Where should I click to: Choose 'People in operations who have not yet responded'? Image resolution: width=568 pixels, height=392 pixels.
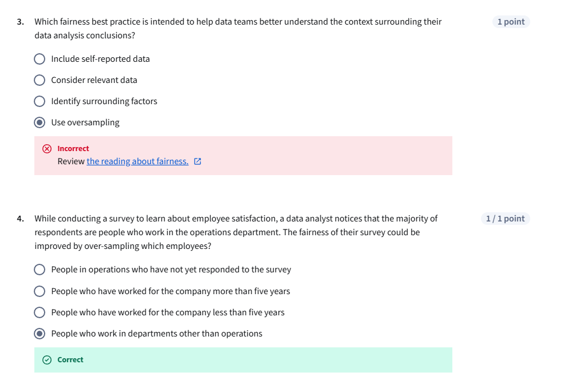click(x=40, y=270)
